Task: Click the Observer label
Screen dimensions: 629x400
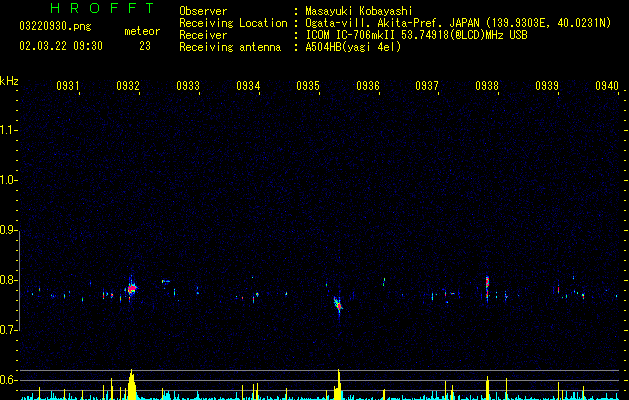Action: click(x=203, y=11)
